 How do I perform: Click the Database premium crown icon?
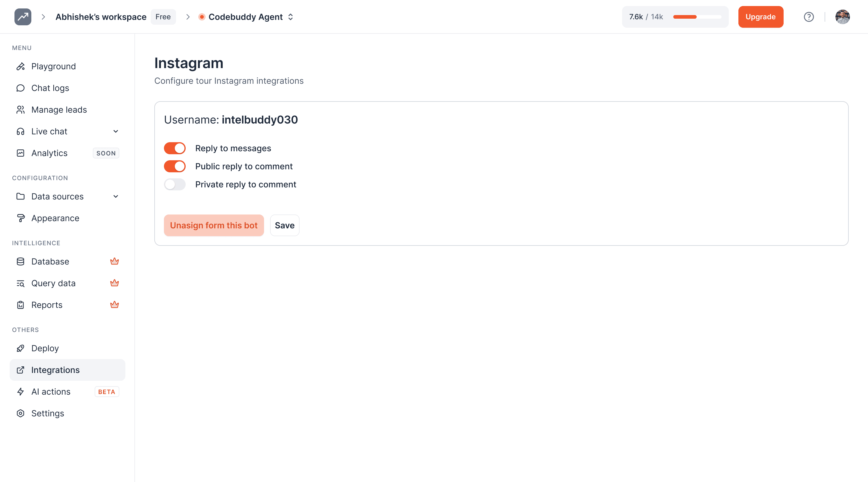[x=114, y=261]
